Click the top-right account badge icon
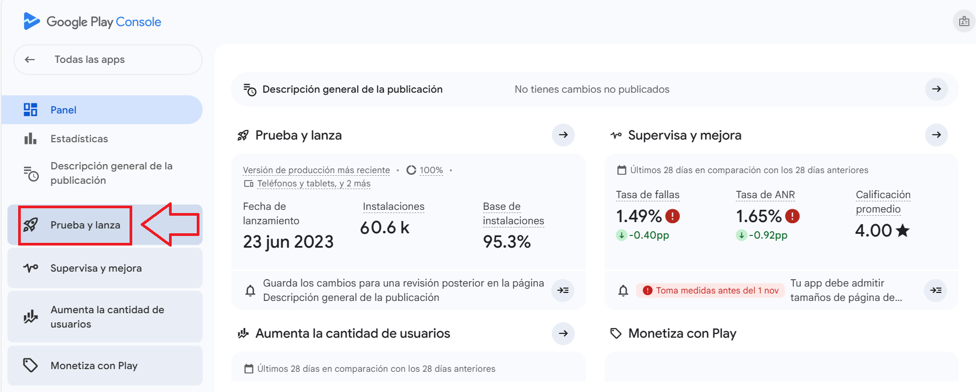This screenshot has height=392, width=980. tap(963, 22)
